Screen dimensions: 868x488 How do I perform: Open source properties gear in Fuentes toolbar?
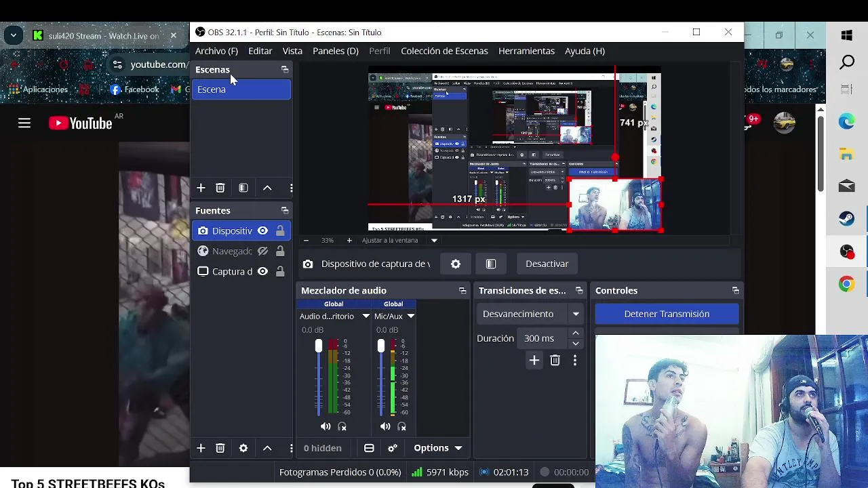coord(243,448)
